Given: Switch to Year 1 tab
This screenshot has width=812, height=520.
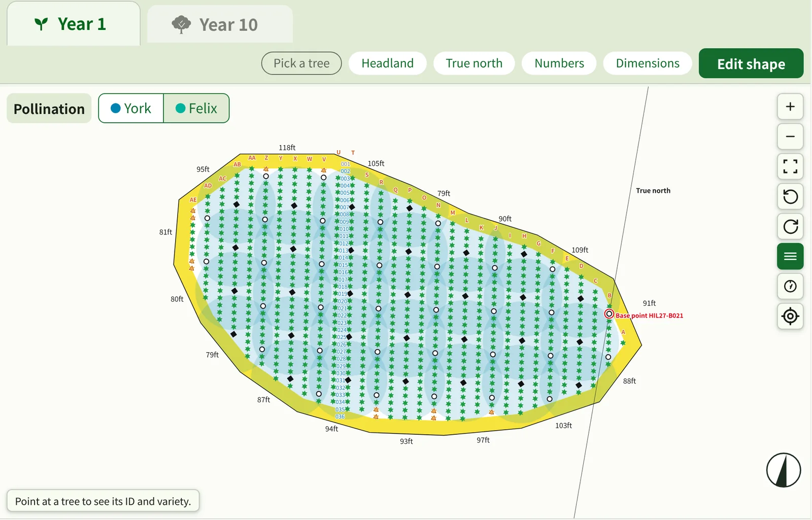Looking at the screenshot, I should point(74,24).
